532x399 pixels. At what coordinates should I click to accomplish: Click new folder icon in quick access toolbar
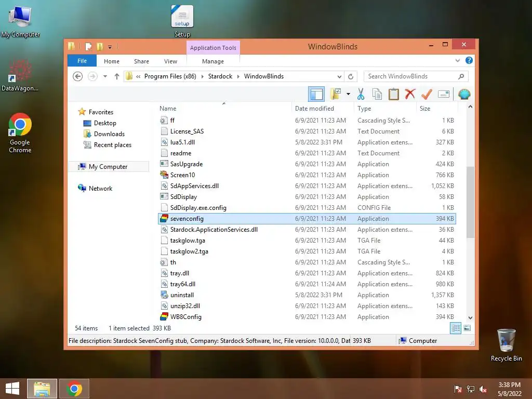pos(100,46)
